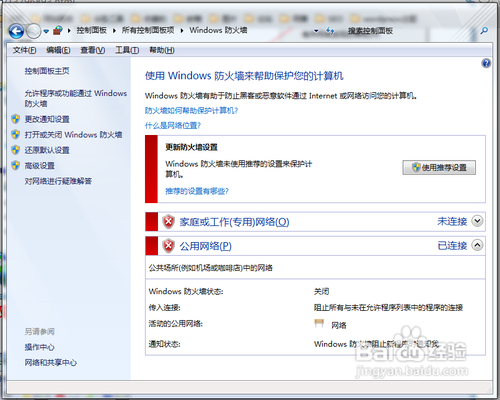This screenshot has height=400, width=500.
Task: Click the 关闭 firewall state value
Action: (x=321, y=292)
